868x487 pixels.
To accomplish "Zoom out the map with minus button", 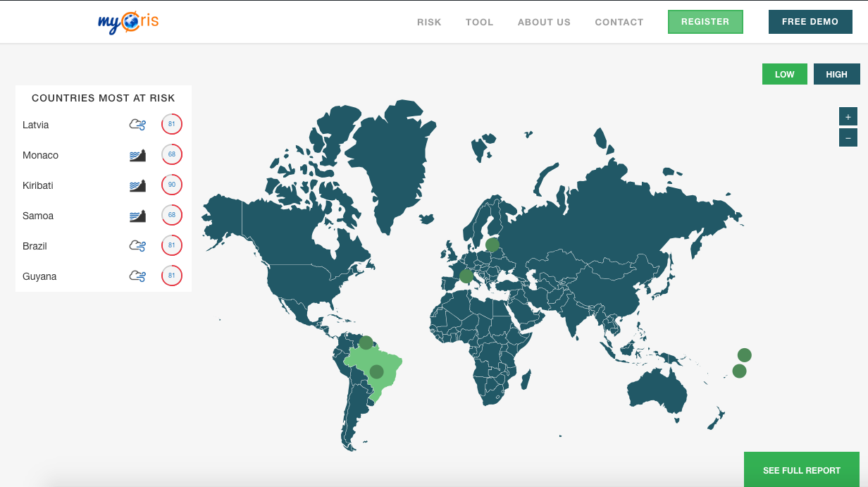I will tap(848, 137).
